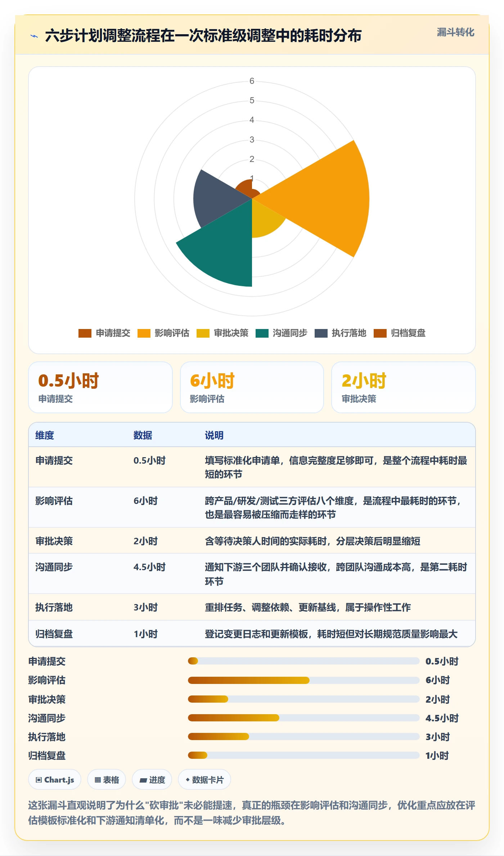Open the 0.5小时 申请提交 data card
The height and width of the screenshot is (856, 504).
100,387
